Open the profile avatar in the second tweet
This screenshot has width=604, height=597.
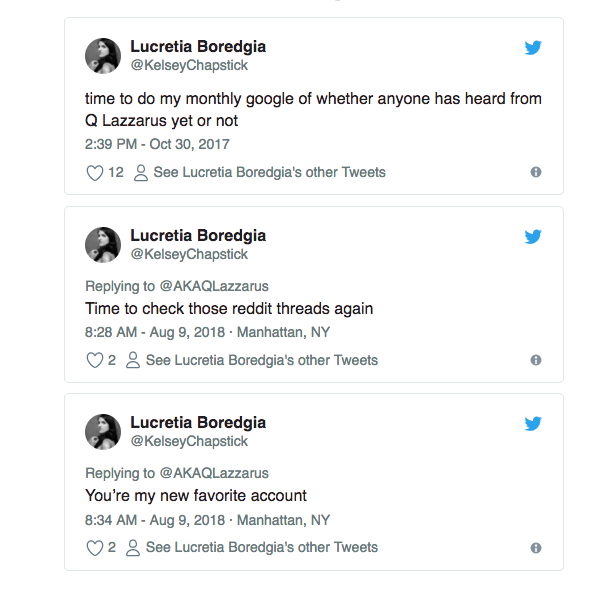click(x=103, y=244)
